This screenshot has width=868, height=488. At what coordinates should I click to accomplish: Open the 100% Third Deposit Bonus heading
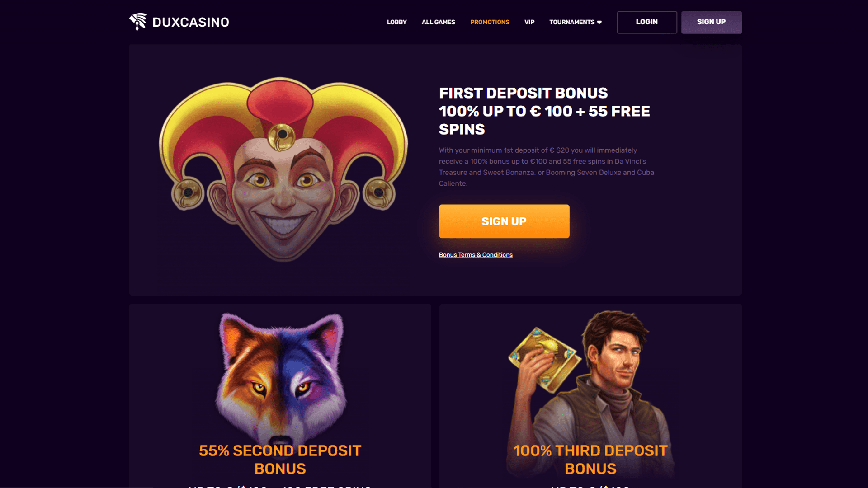pyautogui.click(x=590, y=460)
